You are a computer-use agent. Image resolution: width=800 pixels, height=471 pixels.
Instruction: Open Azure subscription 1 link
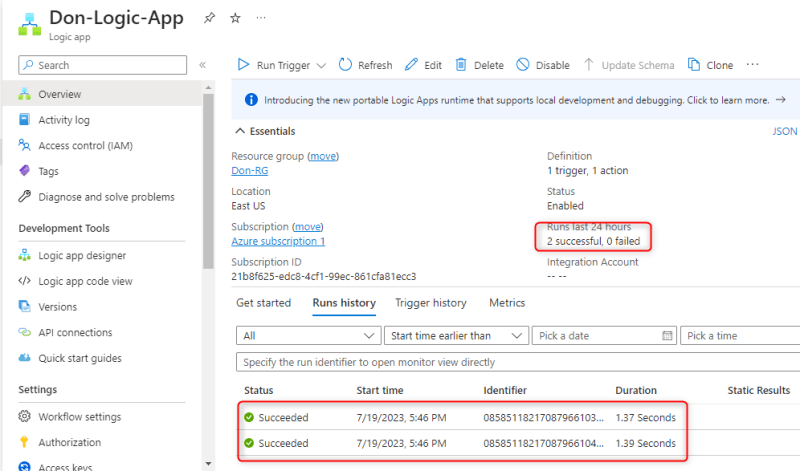[x=278, y=241]
